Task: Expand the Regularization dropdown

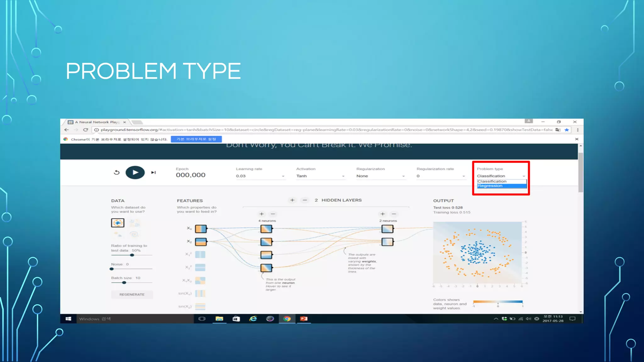Action: click(380, 176)
